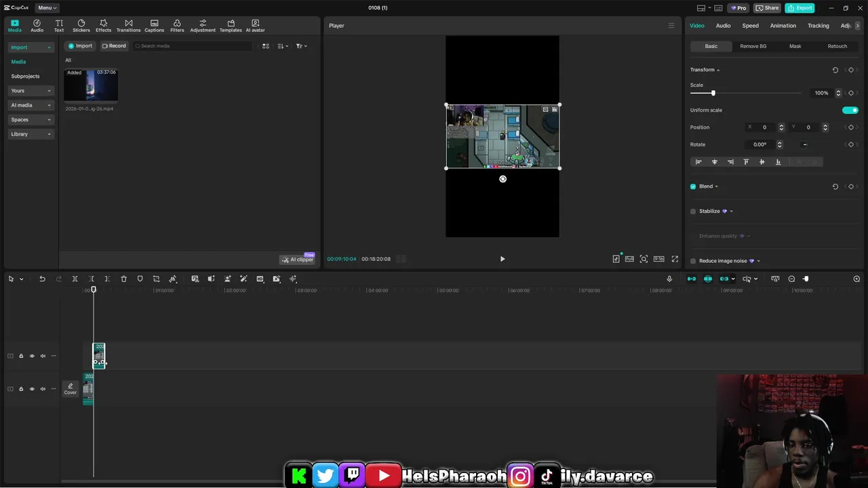Click the marker shield icon in timeline toolbar

(x=140, y=279)
